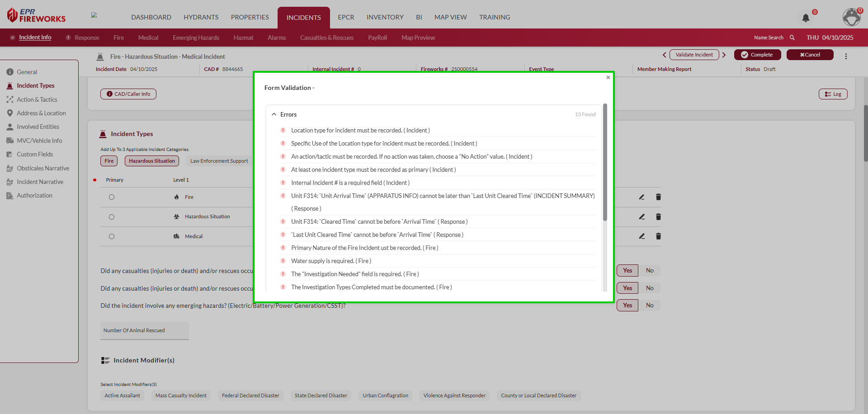
Task: Close the Form Validation dialog
Action: tap(608, 77)
